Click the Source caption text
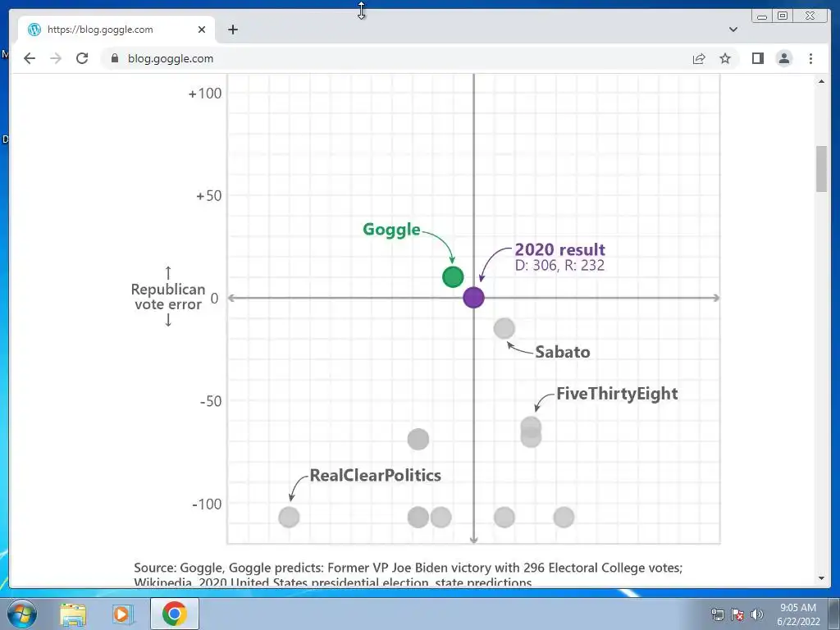Screen dimensions: 840x630 point(409,574)
